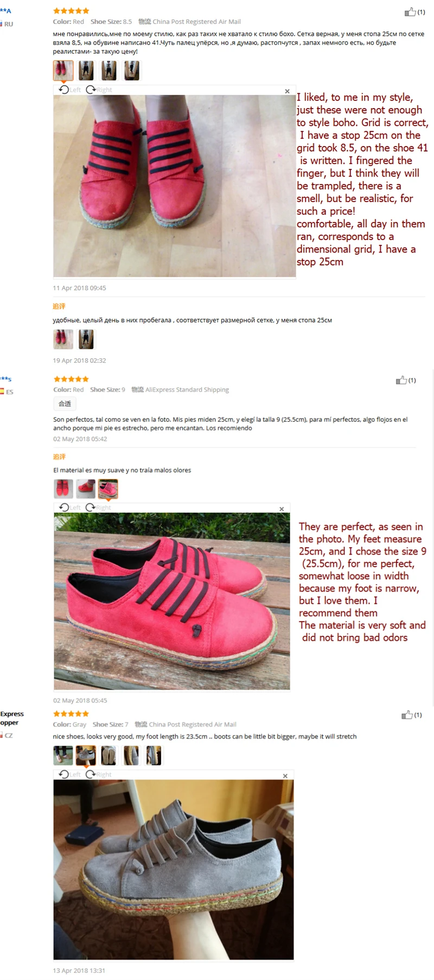Close the enlarged gray shoe photo
This screenshot has height=980, width=434.
(x=285, y=776)
